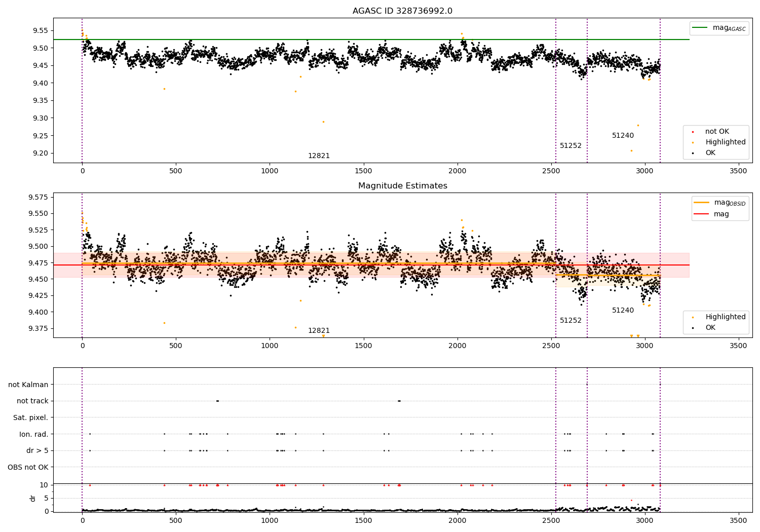Click the orange mag OBSID legend entry
This screenshot has width=760, height=532.
coord(719,203)
